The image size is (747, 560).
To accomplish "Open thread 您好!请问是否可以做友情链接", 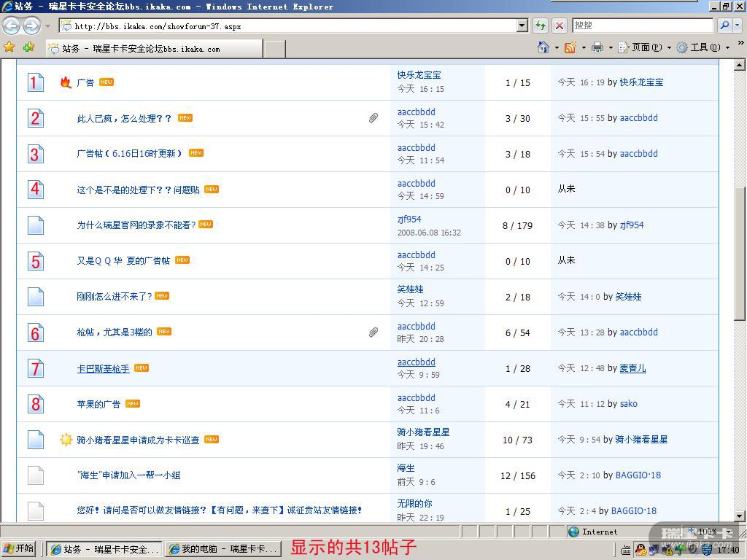I will (219, 510).
